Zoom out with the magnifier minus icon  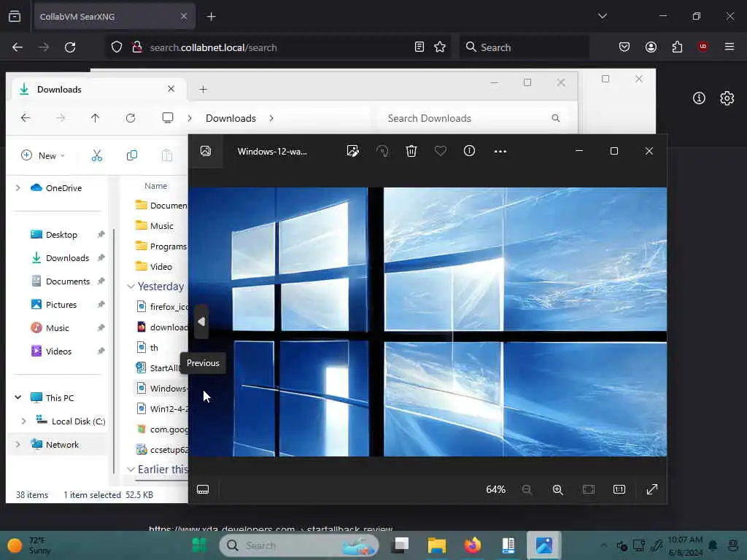pyautogui.click(x=527, y=489)
